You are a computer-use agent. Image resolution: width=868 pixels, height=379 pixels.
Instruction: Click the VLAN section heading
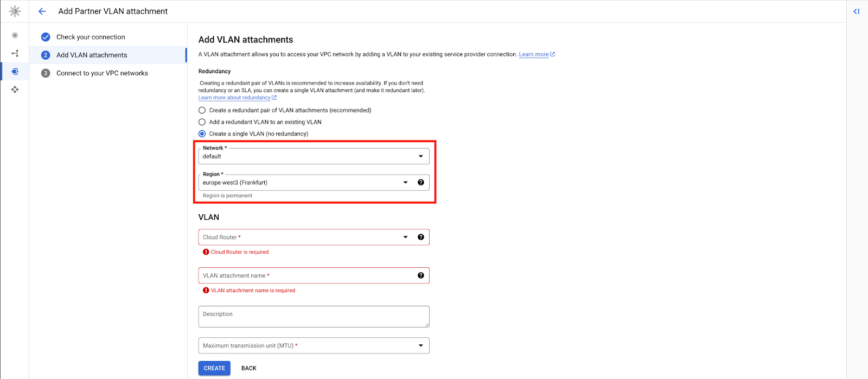pyautogui.click(x=209, y=217)
